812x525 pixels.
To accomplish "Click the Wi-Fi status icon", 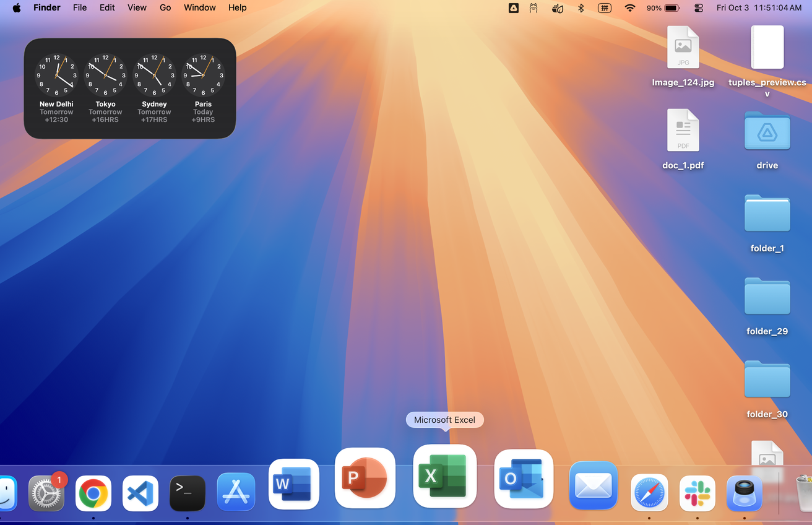I will (629, 8).
